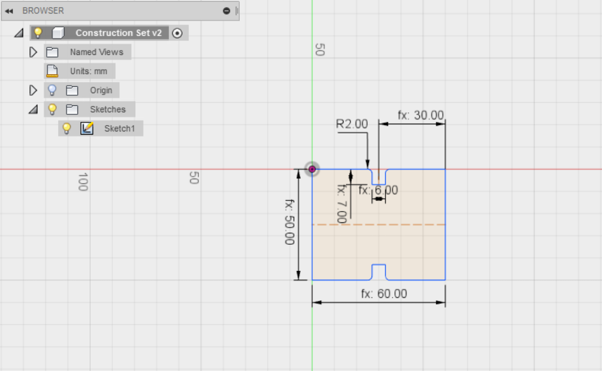602x371 pixels.
Task: Collapse the Browser panel with double-arrow icon
Action: pos(9,11)
